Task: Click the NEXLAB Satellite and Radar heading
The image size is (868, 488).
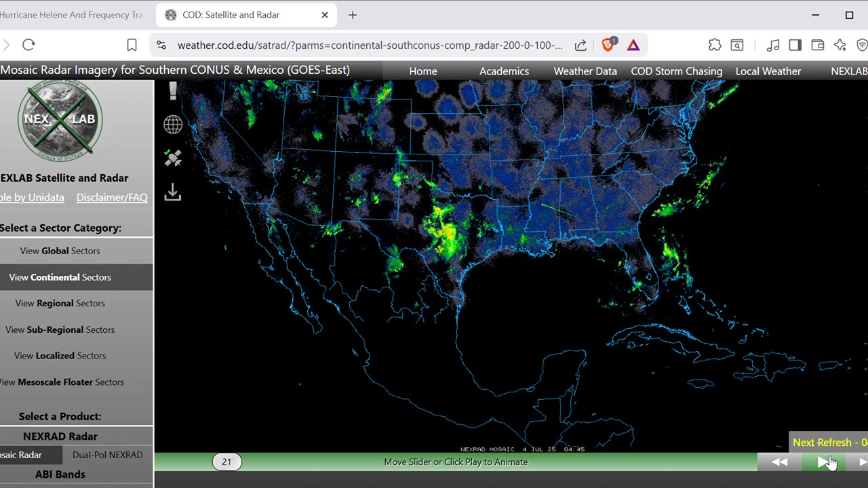Action: coord(64,178)
